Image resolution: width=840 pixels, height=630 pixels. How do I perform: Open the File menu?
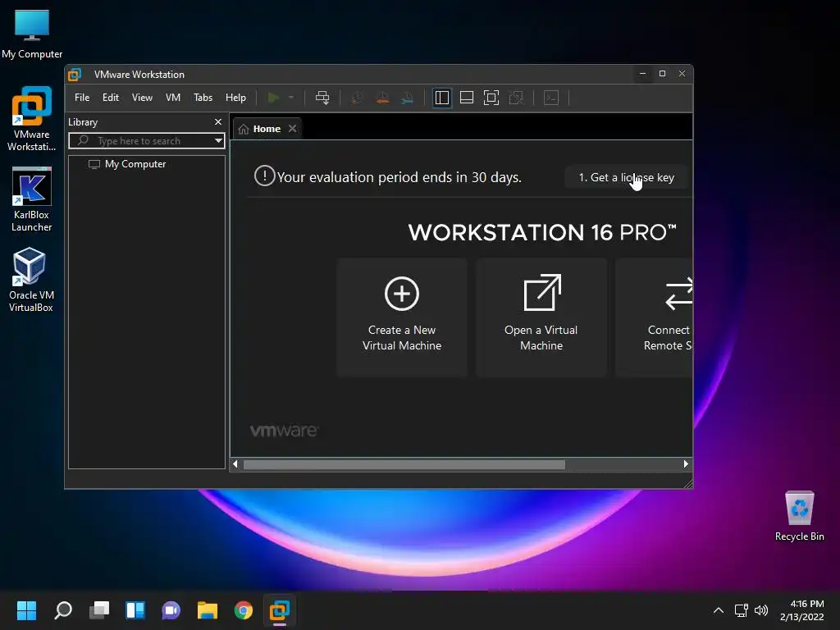[82, 98]
